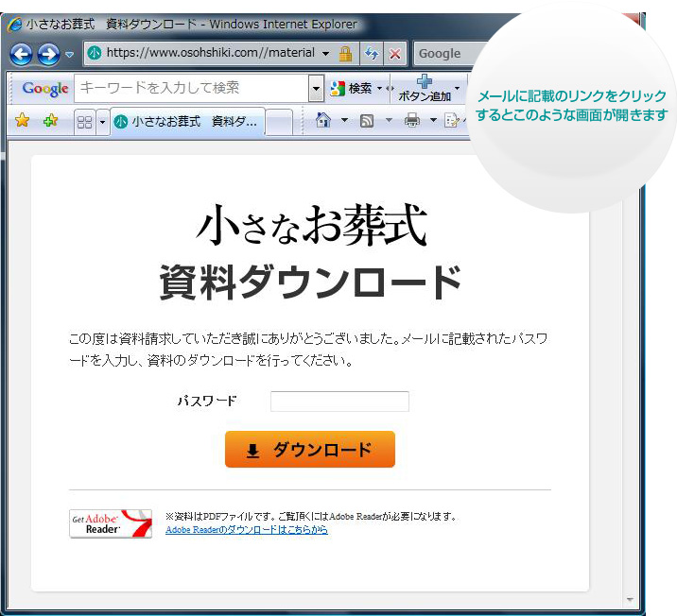Click the Print icon
677x616 pixels.
click(x=412, y=120)
